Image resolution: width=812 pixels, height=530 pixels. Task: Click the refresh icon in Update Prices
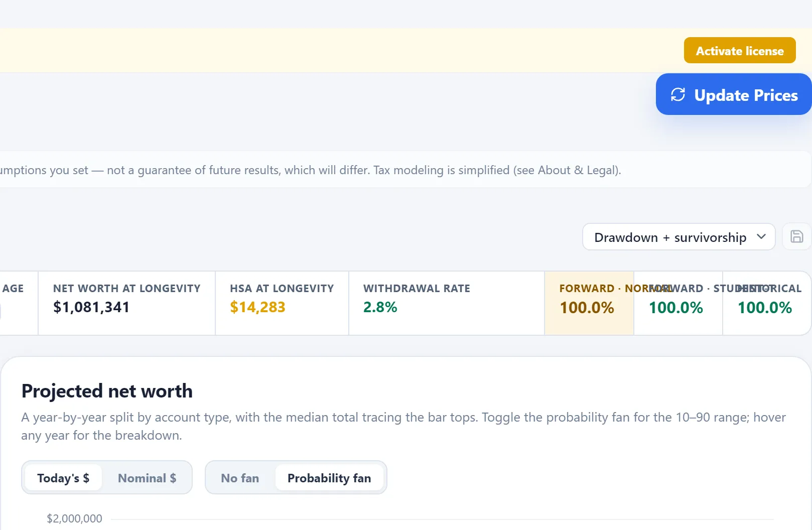click(678, 94)
